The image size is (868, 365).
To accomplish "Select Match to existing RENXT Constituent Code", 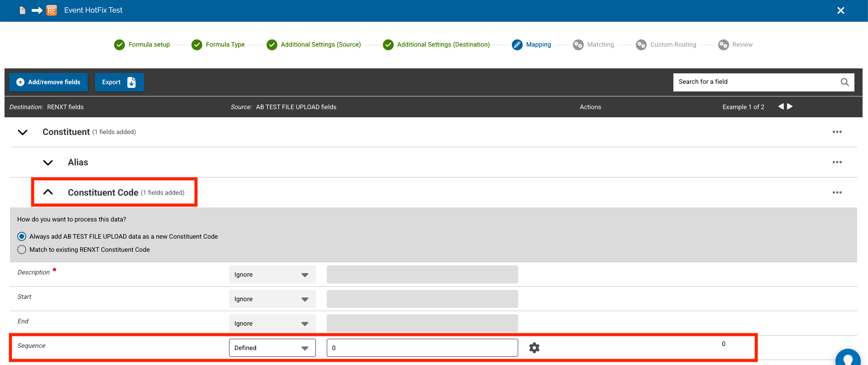I will click(22, 250).
